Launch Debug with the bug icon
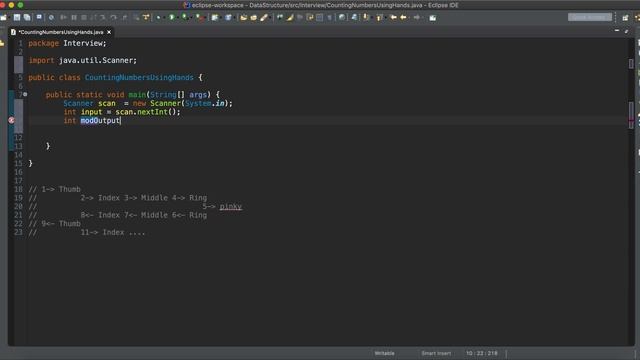The height and width of the screenshot is (360, 640). [x=158, y=18]
